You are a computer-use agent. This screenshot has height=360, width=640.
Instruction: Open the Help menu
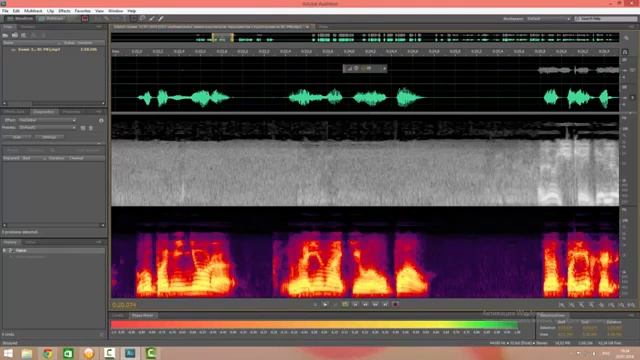coord(131,11)
